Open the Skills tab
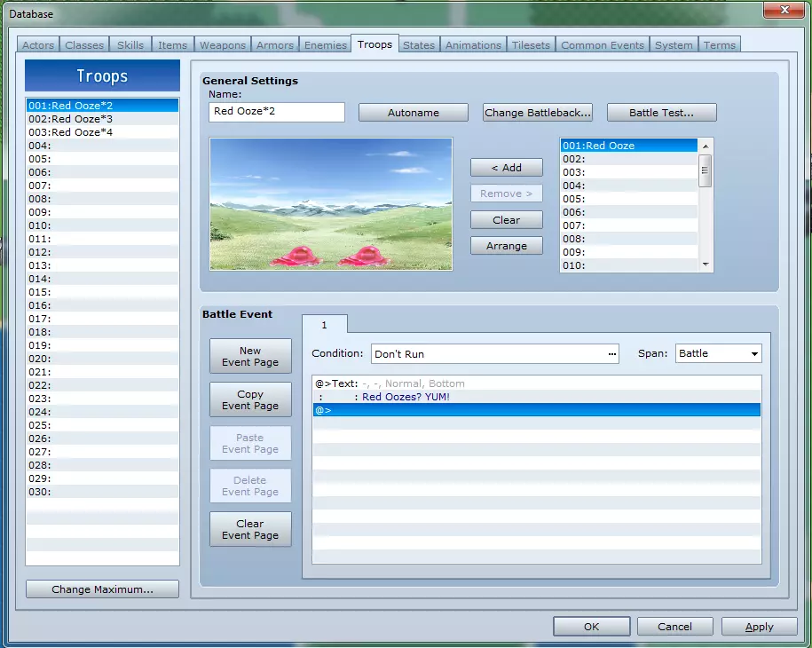Image resolution: width=812 pixels, height=648 pixels. [130, 45]
